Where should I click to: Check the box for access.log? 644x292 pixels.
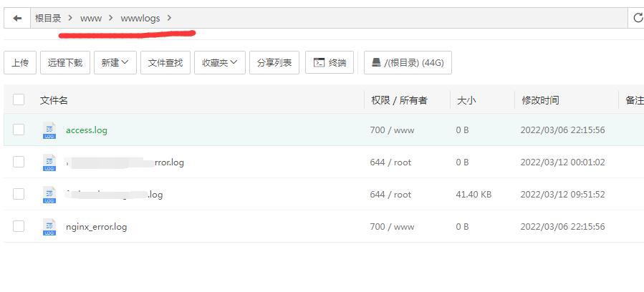[x=19, y=130]
